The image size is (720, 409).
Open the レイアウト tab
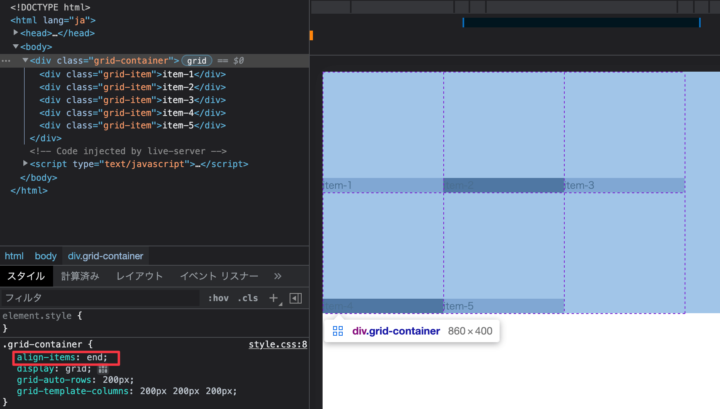(x=139, y=276)
